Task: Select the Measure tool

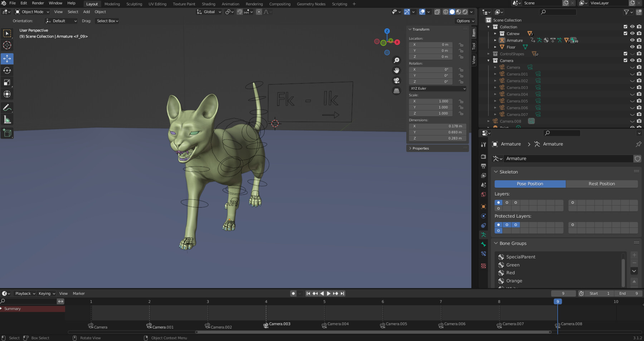Action: tap(7, 119)
